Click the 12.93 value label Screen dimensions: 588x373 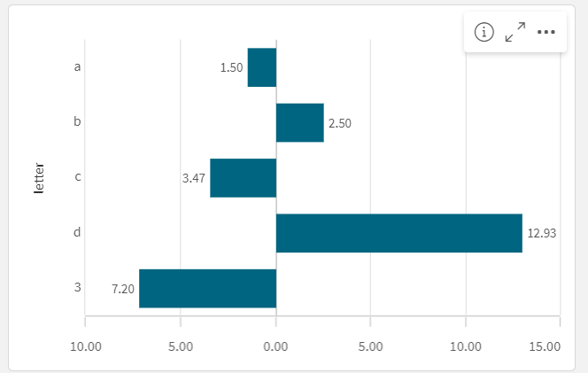(542, 234)
